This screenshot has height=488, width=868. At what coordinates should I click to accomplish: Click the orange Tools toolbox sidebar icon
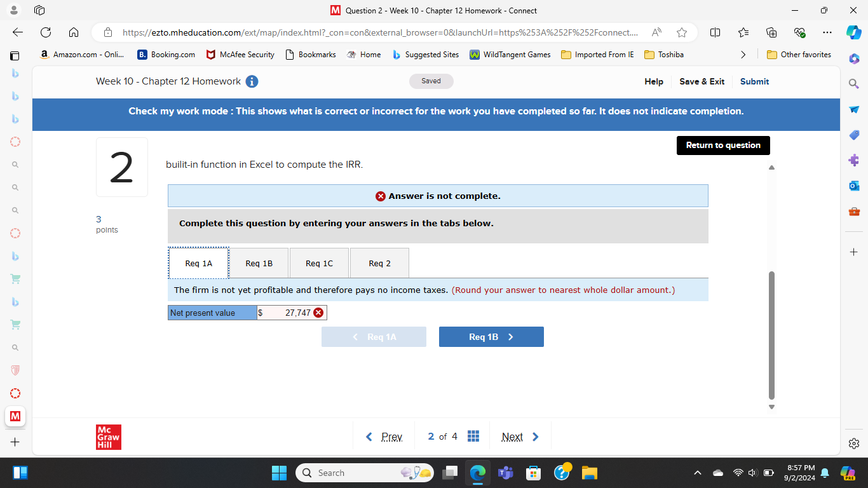[x=854, y=211]
